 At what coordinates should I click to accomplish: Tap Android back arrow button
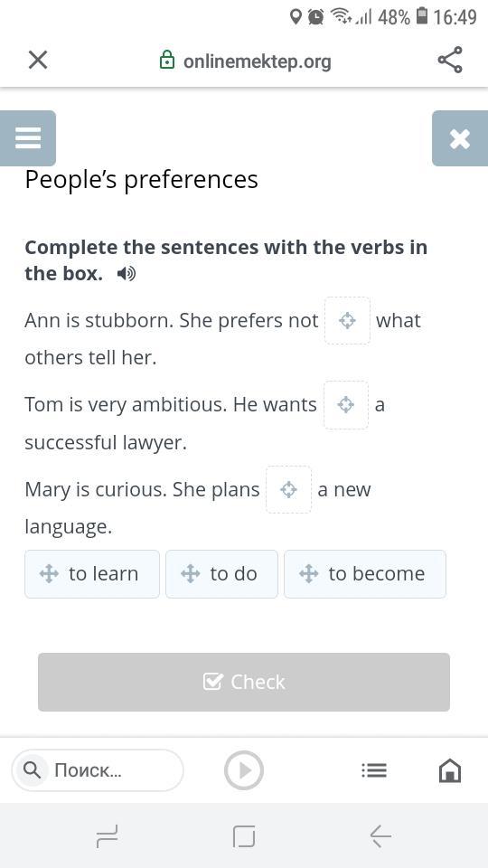coord(380,835)
